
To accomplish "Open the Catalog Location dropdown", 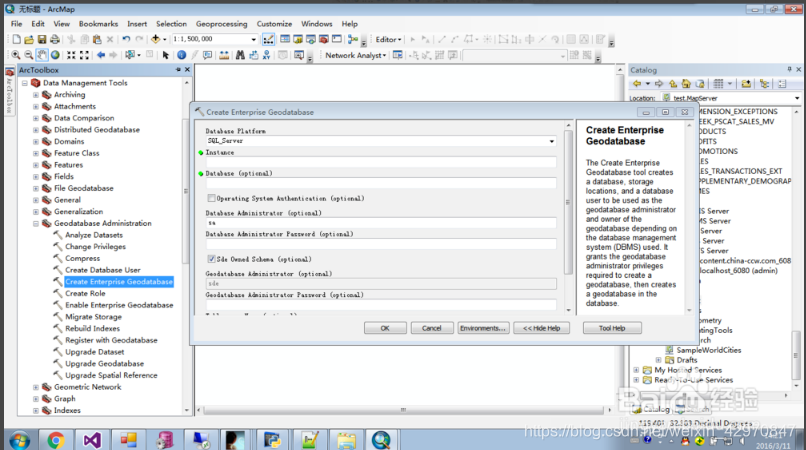I will coord(797,98).
